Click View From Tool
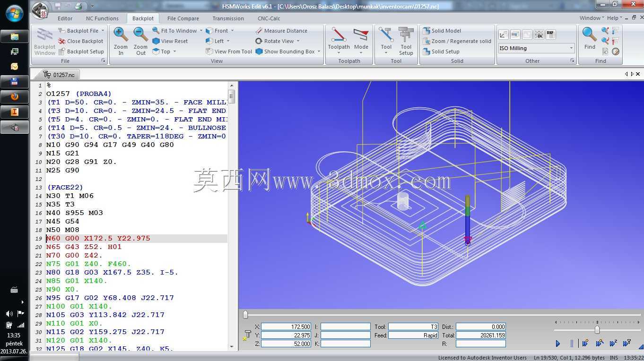The width and height of the screenshot is (644, 361). pyautogui.click(x=229, y=52)
